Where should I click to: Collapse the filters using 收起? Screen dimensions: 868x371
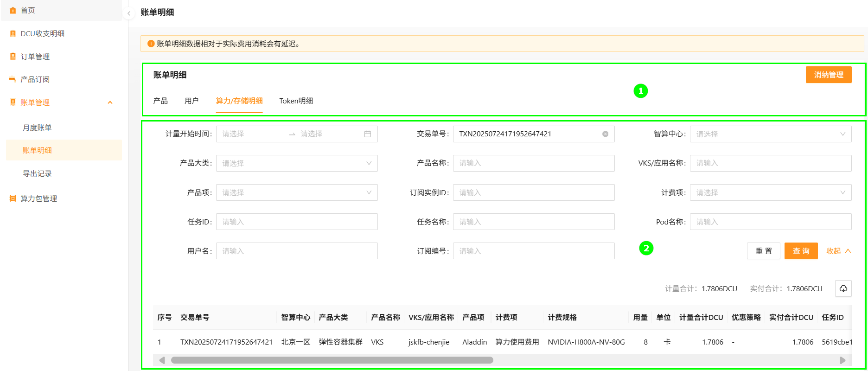[x=838, y=251]
